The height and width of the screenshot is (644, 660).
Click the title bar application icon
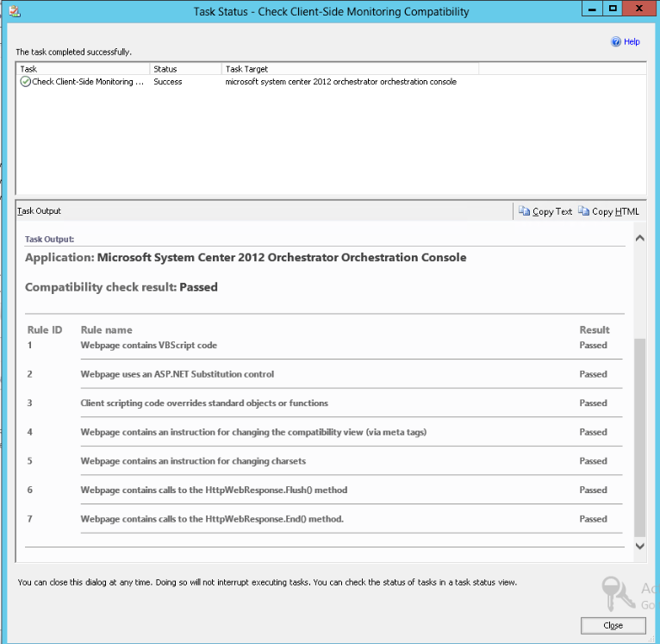[14, 11]
